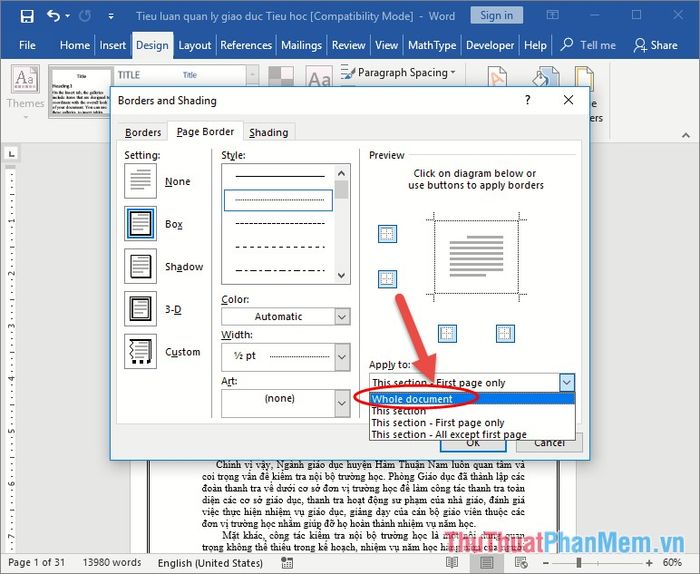Click the Save icon in title bar
This screenshot has height=574, width=700.
[x=27, y=17]
